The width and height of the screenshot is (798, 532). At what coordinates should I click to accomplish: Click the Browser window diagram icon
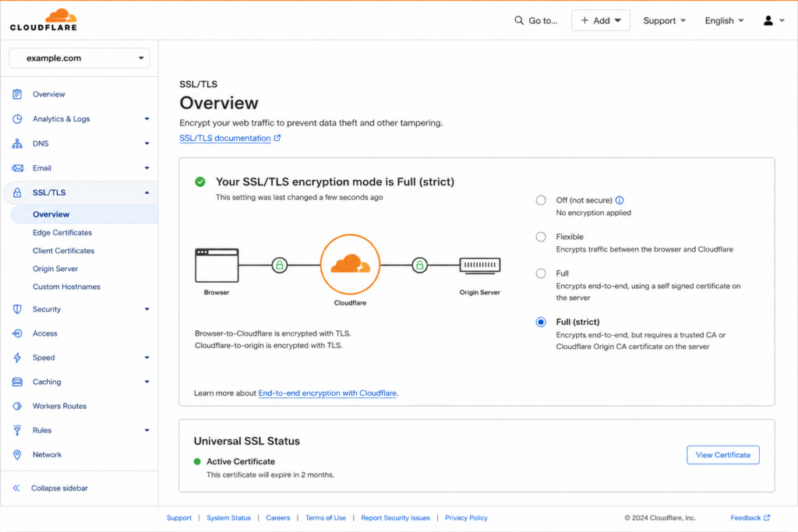217,266
